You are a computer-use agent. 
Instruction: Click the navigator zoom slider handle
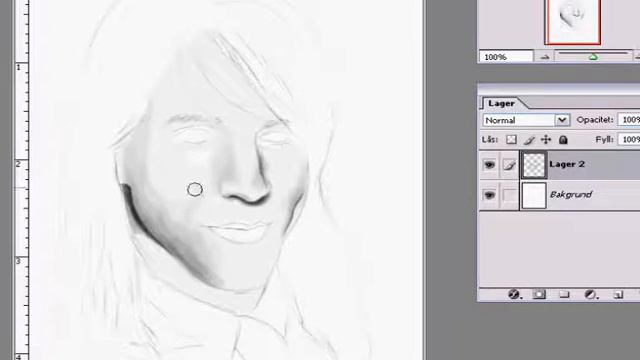tap(594, 57)
